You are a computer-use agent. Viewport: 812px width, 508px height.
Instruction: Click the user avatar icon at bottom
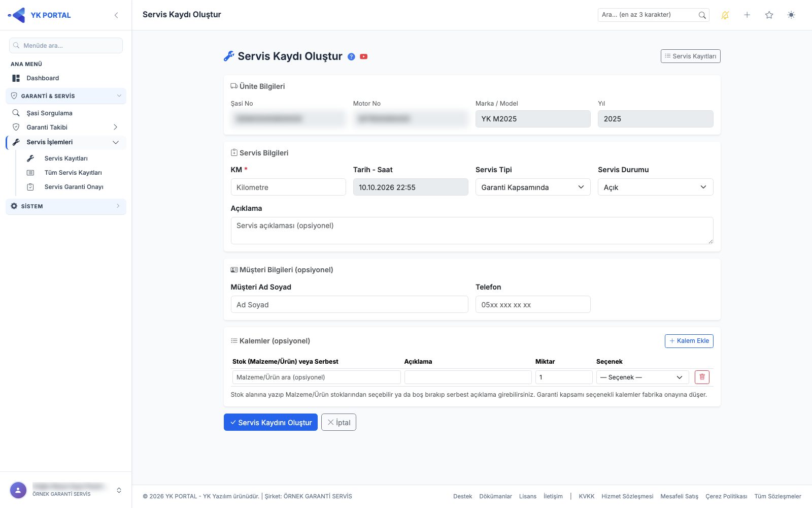(x=18, y=490)
